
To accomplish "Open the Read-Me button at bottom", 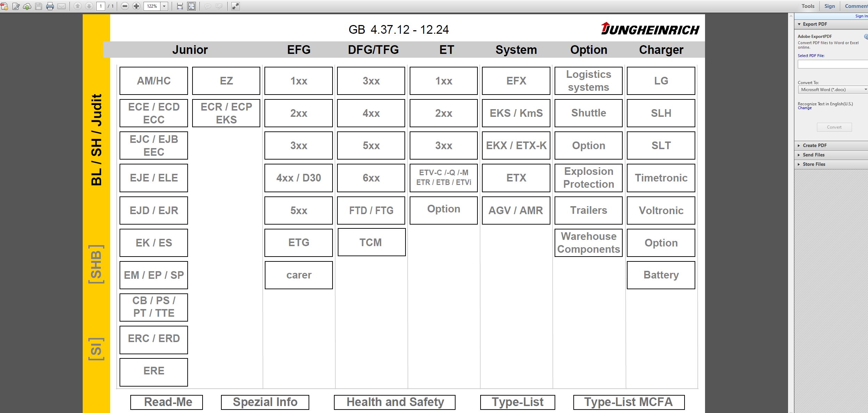I will [x=166, y=402].
